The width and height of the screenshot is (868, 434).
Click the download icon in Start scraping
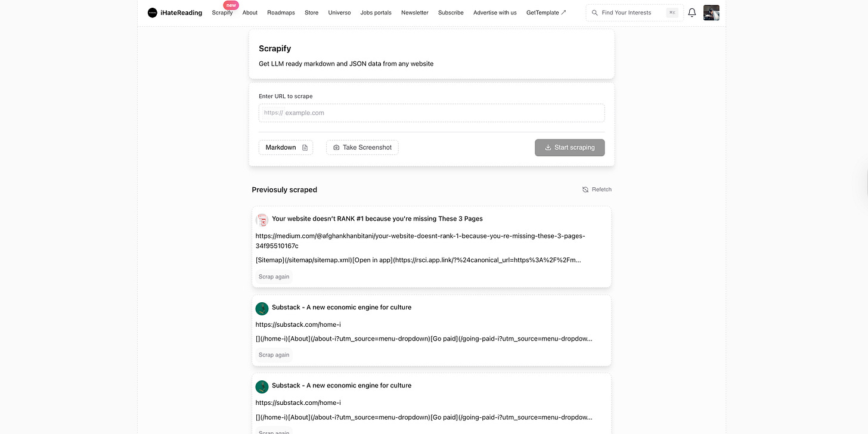click(x=548, y=147)
